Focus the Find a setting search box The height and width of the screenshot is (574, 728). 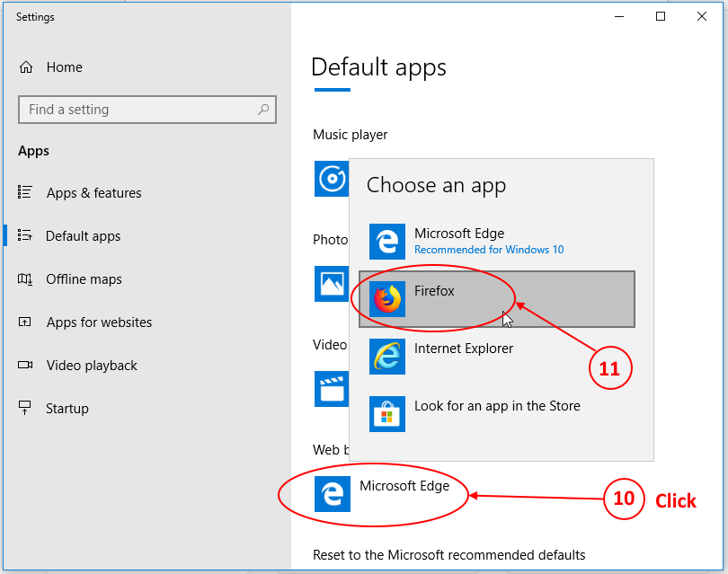(x=147, y=110)
